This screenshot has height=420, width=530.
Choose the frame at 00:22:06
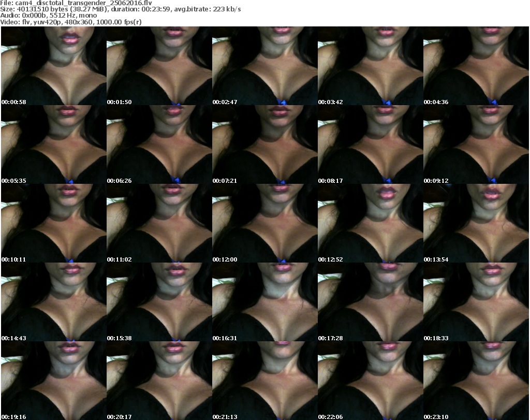(x=371, y=381)
